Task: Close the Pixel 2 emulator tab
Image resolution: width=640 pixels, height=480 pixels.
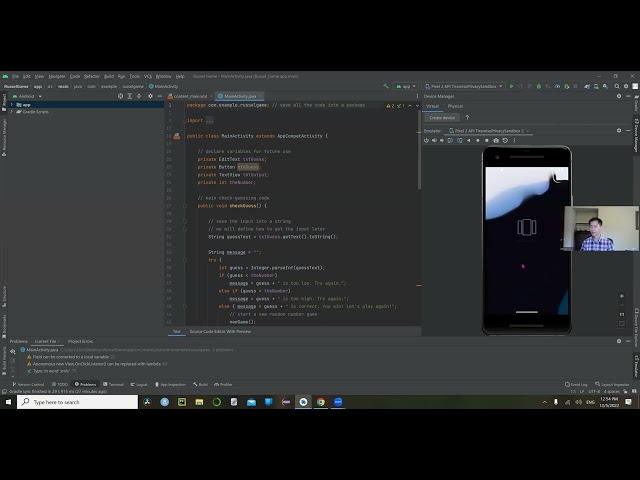Action: tap(528, 131)
